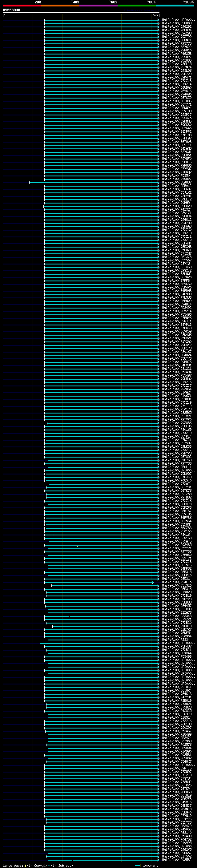Open hit UniRef100_Q96293
Viewport: 197px width, 868px height.
tap(177, 33)
